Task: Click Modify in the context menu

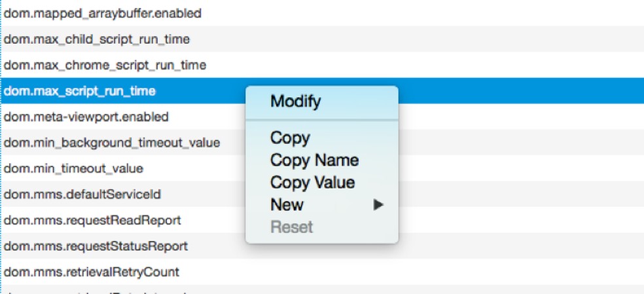Action: coord(295,101)
